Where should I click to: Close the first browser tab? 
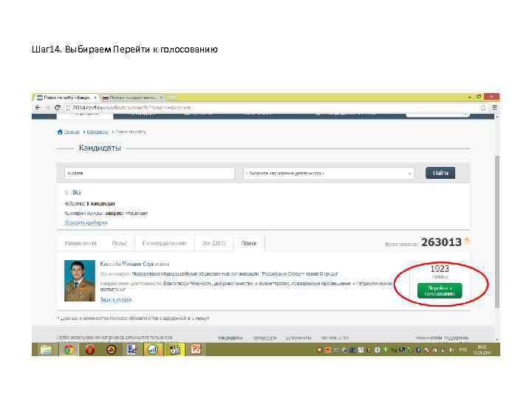coord(95,98)
